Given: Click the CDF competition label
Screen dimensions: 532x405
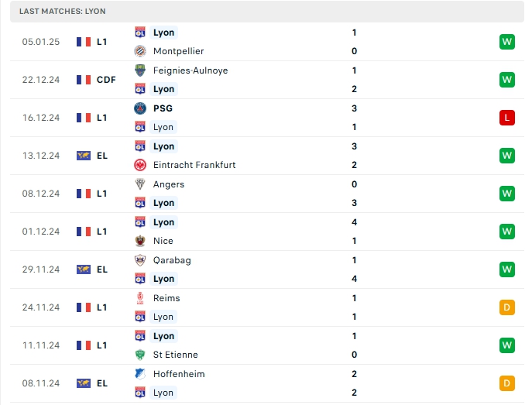Looking at the screenshot, I should [x=106, y=80].
